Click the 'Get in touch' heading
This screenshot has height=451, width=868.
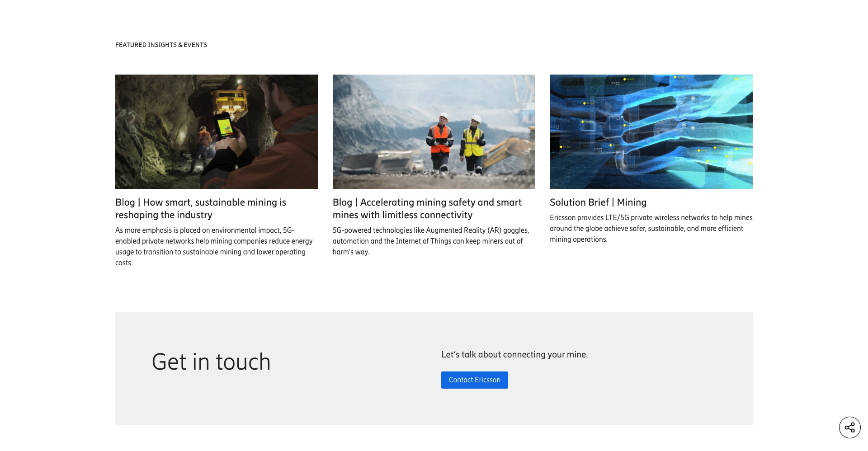[x=211, y=362]
